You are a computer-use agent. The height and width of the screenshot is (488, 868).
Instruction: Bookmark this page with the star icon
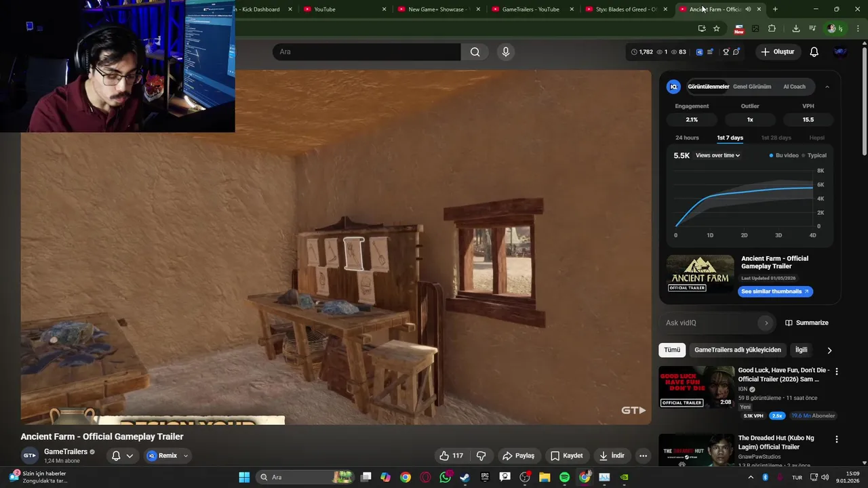click(x=716, y=28)
